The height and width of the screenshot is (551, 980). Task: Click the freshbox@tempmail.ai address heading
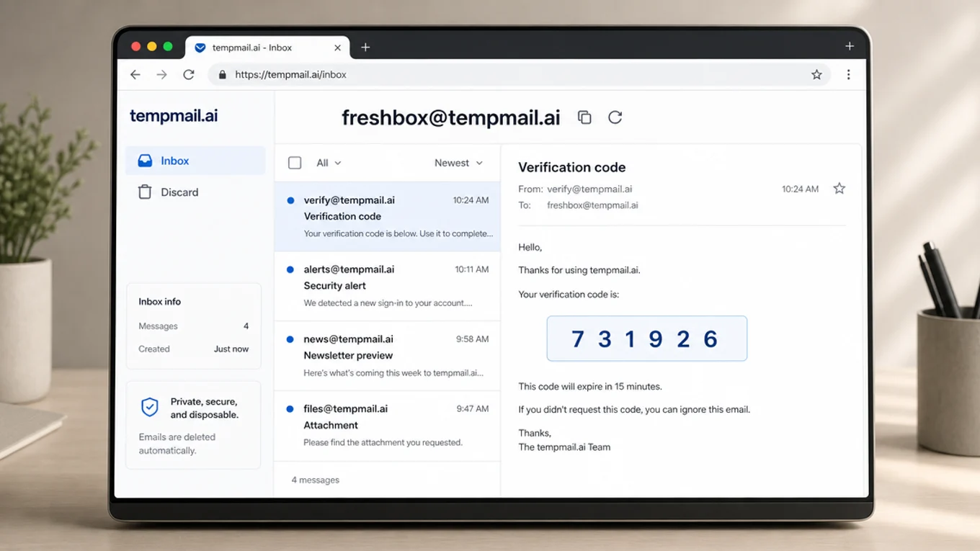pos(450,117)
